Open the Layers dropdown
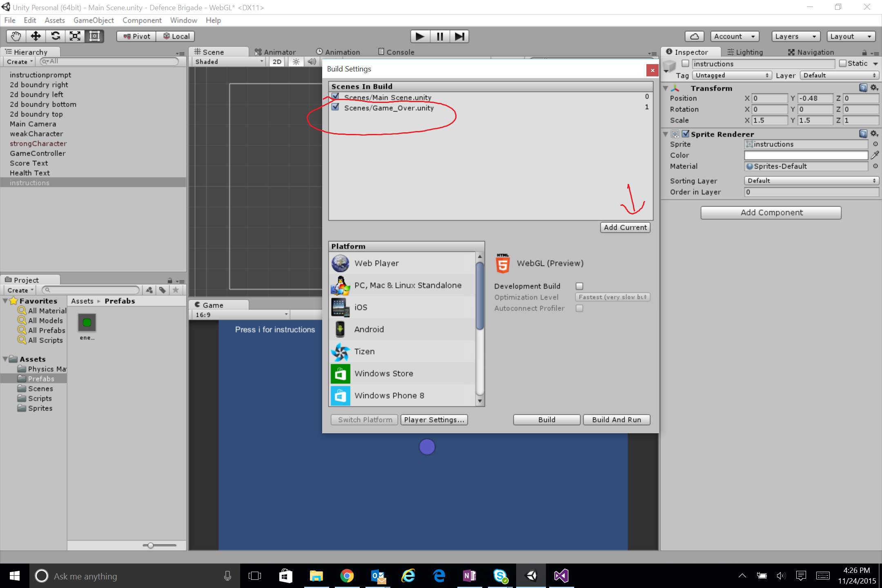This screenshot has width=882, height=588. [x=796, y=36]
